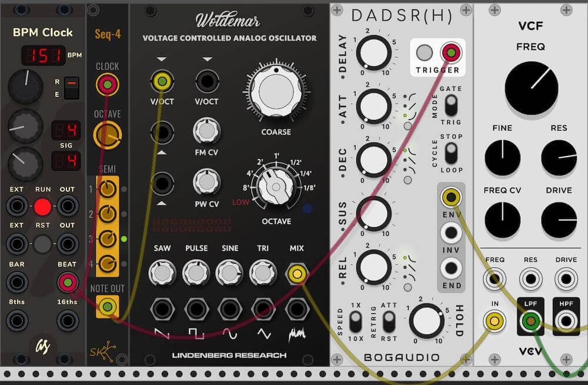Viewport: 588px width, 385px height.
Task: Click the VCF FINE knob
Action: tap(503, 158)
